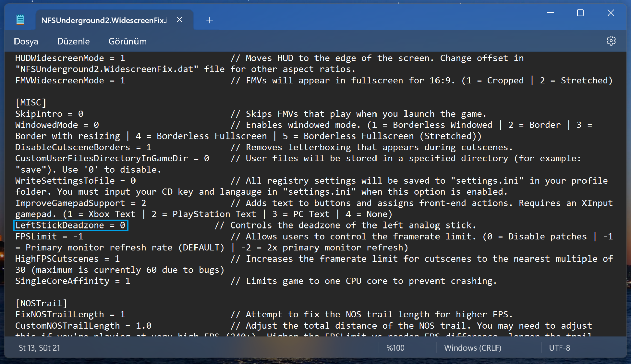Click the '[MISC]' section header
The image size is (631, 364).
tap(31, 102)
